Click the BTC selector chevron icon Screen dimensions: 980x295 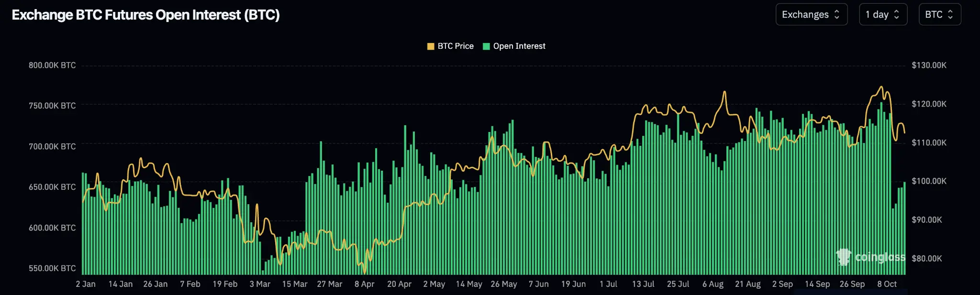(x=950, y=14)
